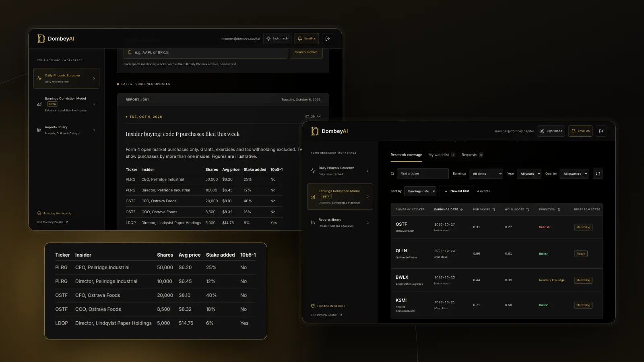Click the Founding Membership shield icon in the left window
The height and width of the screenshot is (362, 644).
(x=39, y=213)
